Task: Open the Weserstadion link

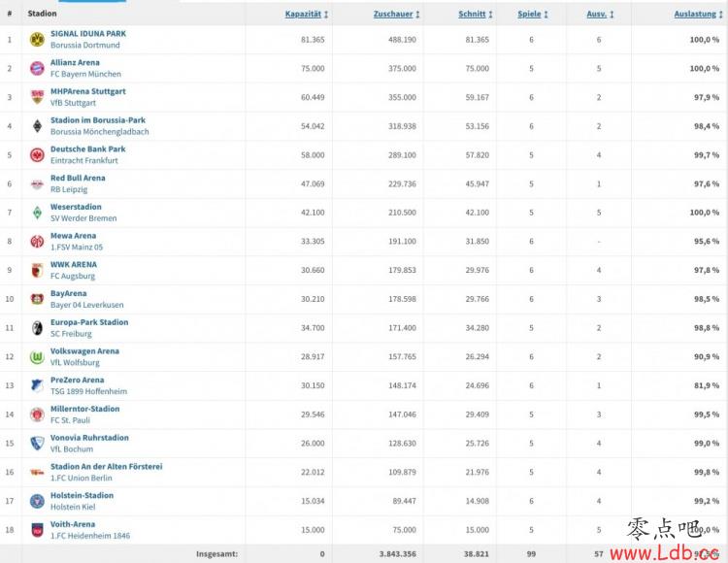Action: click(x=76, y=207)
